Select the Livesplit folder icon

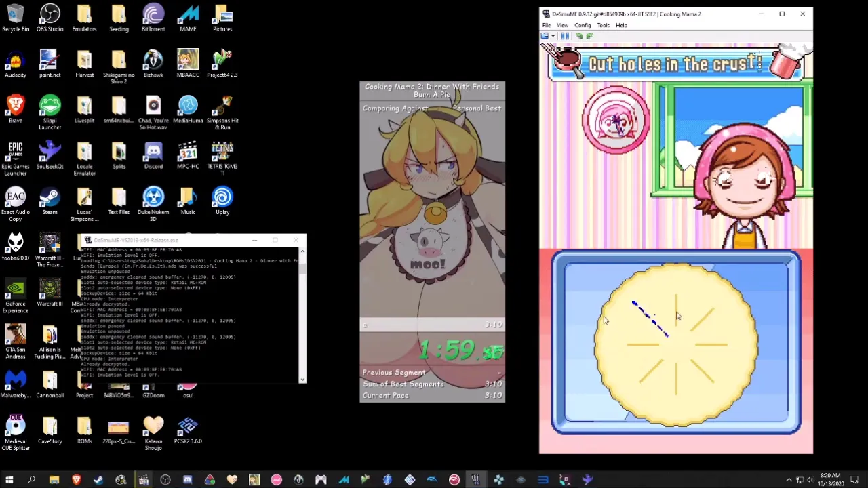pyautogui.click(x=84, y=110)
